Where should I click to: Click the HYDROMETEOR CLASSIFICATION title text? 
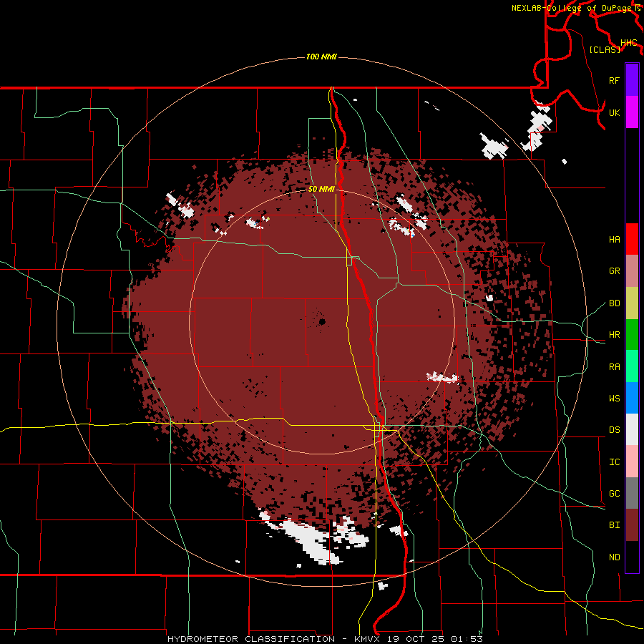[x=251, y=639]
